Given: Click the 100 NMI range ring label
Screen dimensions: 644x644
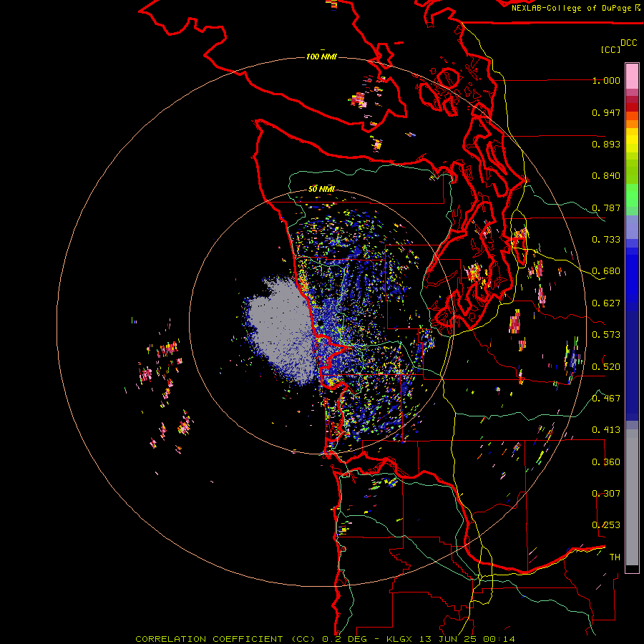Looking at the screenshot, I should (x=321, y=57).
